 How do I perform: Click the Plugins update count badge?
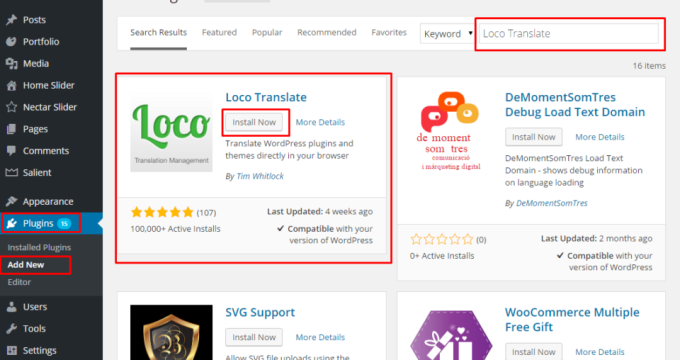pyautogui.click(x=64, y=223)
